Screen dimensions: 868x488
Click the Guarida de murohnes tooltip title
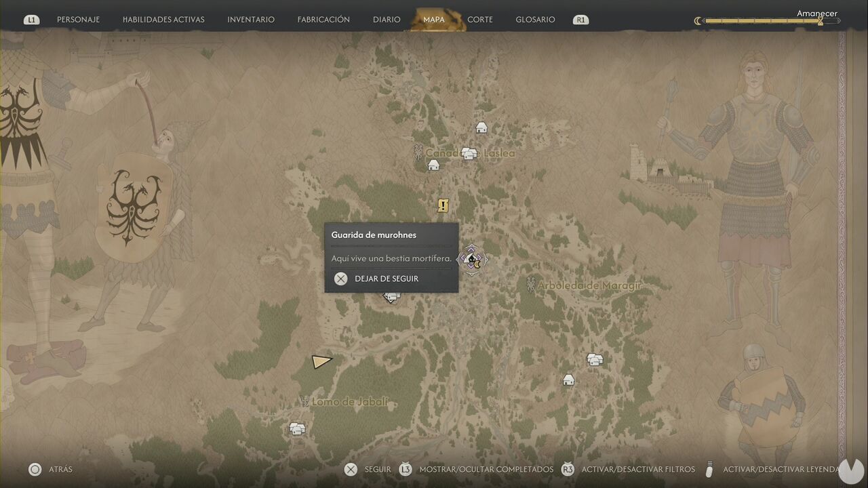point(374,235)
